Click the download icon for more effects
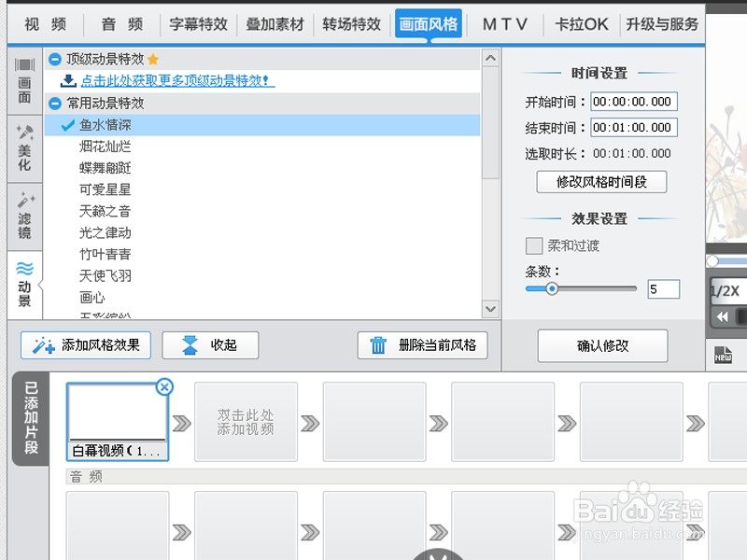747x560 pixels. pyautogui.click(x=68, y=80)
